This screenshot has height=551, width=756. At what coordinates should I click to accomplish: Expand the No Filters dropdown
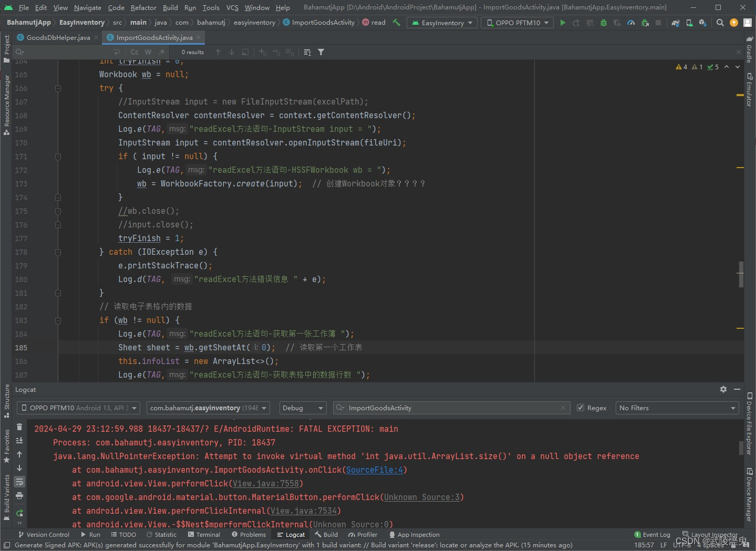pyautogui.click(x=677, y=408)
